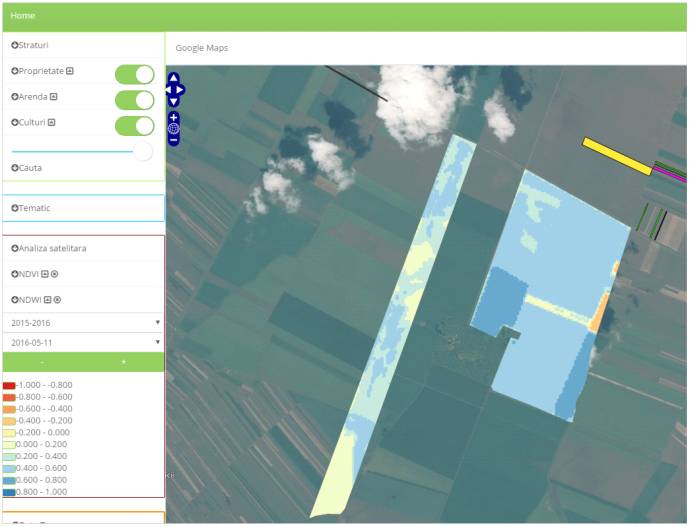Pan the map down with arrow control
The height and width of the screenshot is (527, 690).
coord(174,101)
